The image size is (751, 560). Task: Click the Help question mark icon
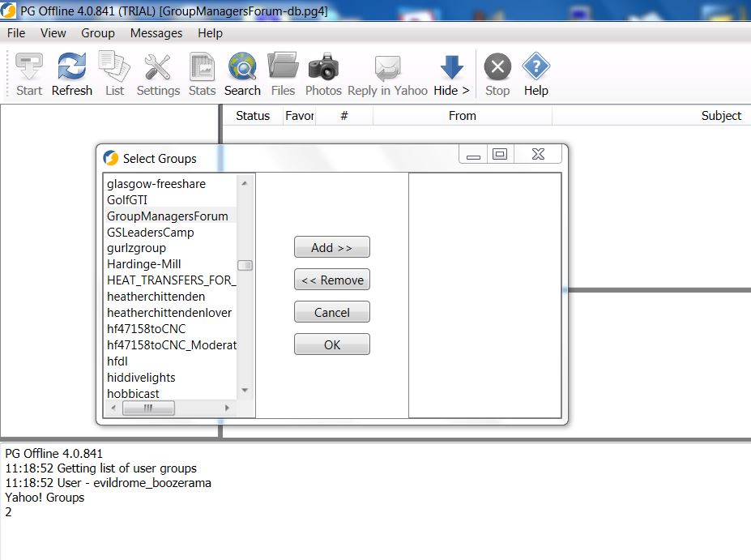[536, 66]
